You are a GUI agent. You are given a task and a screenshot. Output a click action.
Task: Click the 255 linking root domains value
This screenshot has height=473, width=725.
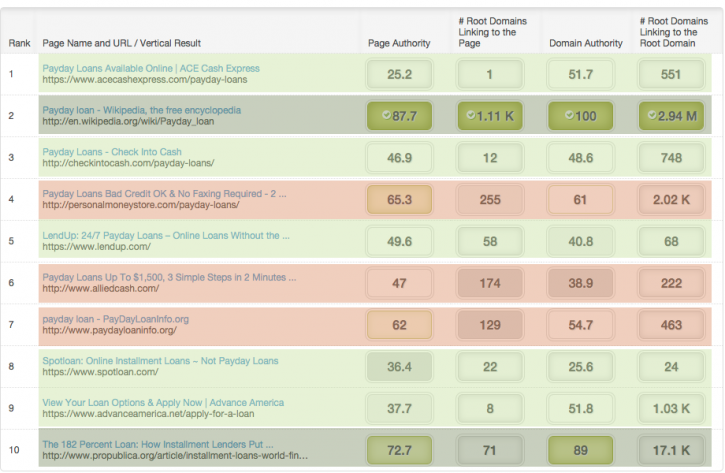[490, 200]
